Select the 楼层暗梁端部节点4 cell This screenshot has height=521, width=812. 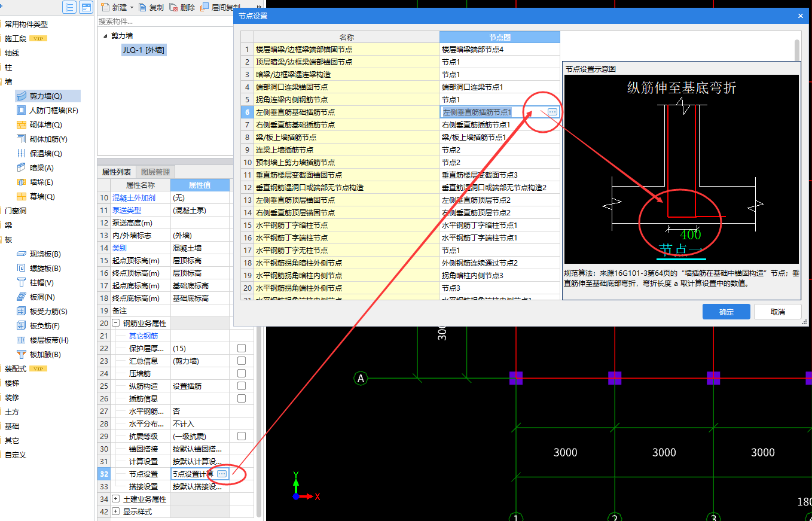click(499, 49)
